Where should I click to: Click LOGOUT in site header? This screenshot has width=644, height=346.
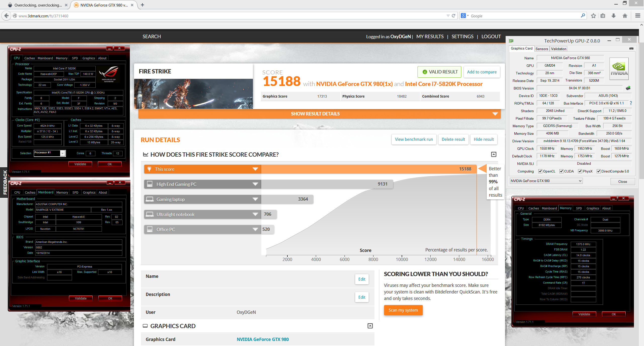[x=491, y=36]
